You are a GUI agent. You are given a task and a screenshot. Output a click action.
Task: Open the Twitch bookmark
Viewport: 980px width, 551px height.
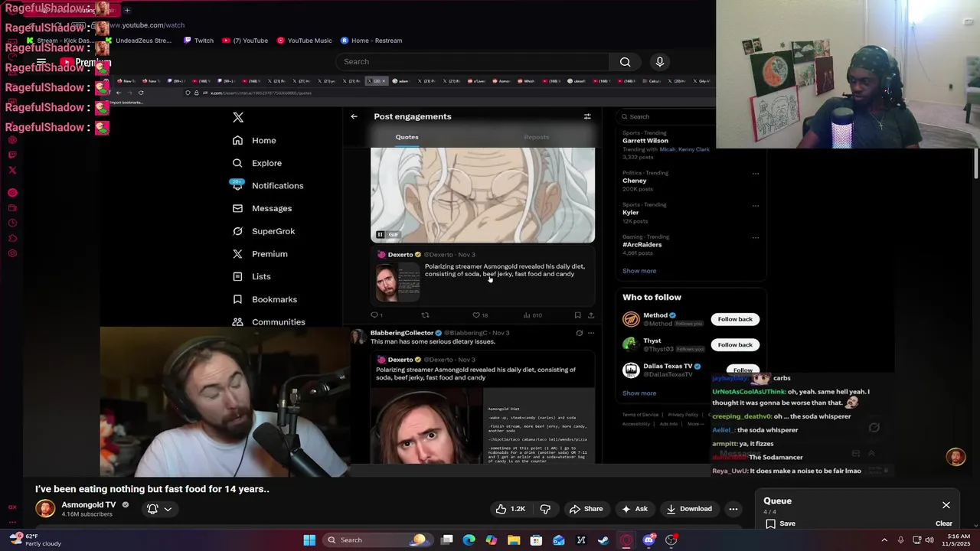198,41
